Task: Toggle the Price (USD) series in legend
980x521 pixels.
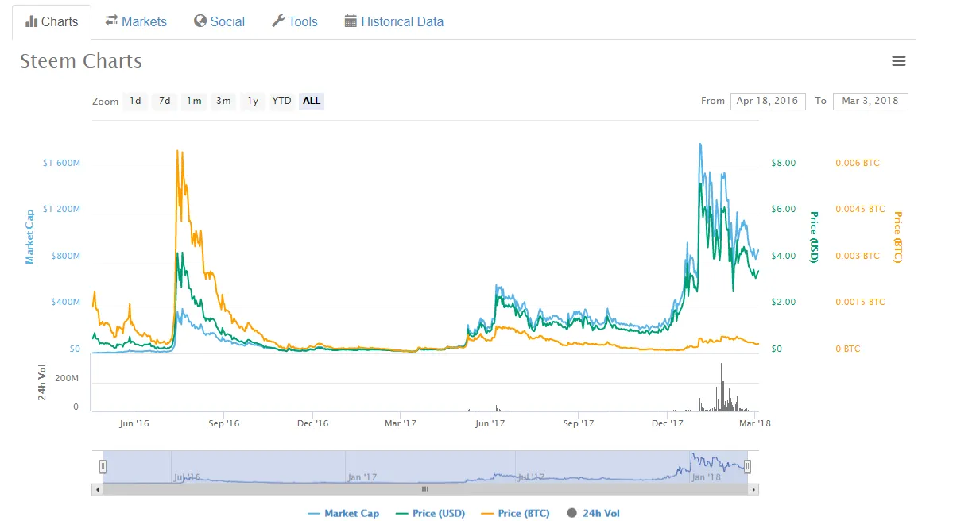Action: click(429, 513)
